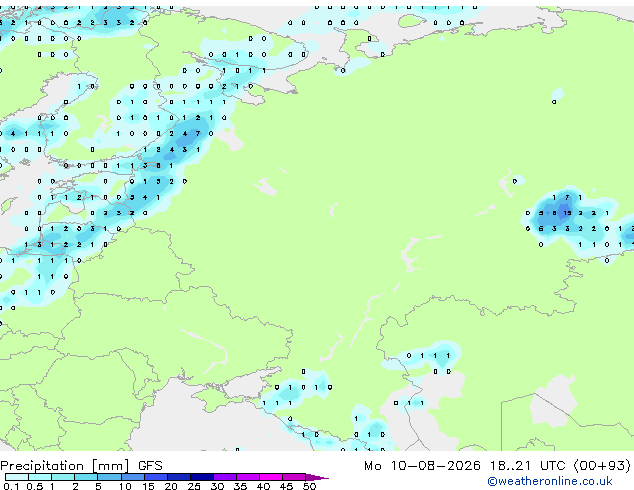
Task: Select the 0.1–0.5 mm legend swatch
Action: (x=17, y=477)
